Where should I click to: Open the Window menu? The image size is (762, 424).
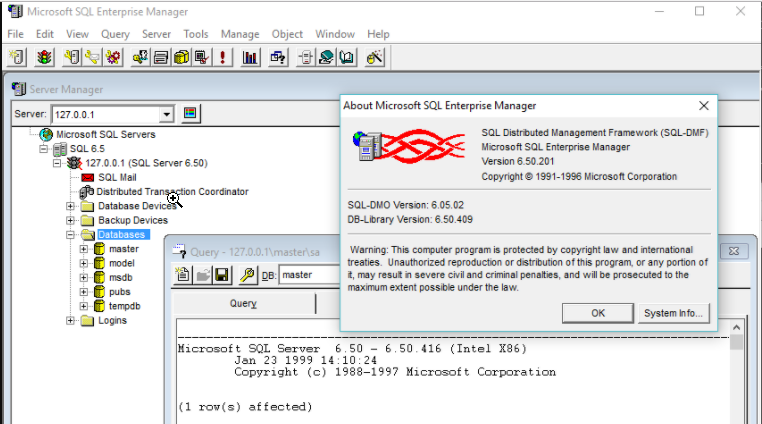(x=335, y=34)
